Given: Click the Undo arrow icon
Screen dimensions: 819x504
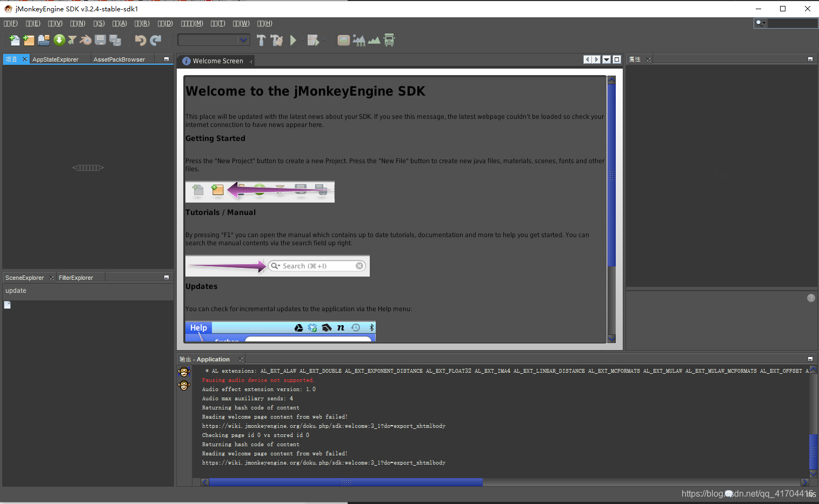Looking at the screenshot, I should click(141, 40).
